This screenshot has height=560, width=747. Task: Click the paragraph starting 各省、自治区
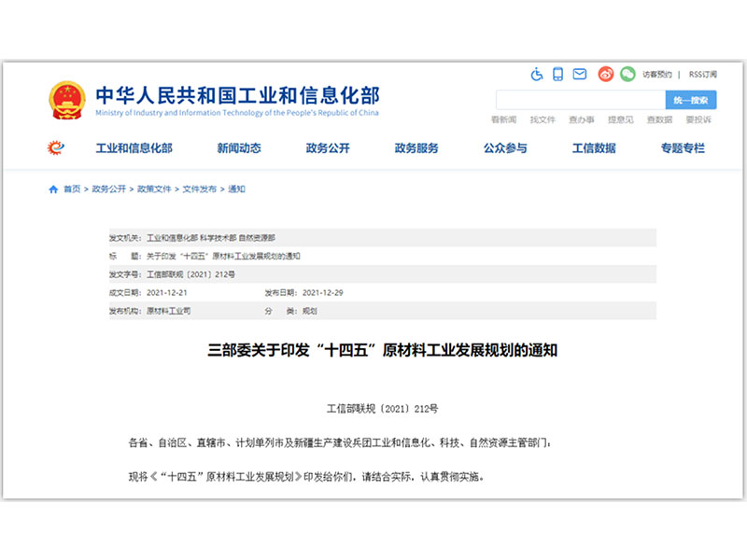click(x=339, y=442)
